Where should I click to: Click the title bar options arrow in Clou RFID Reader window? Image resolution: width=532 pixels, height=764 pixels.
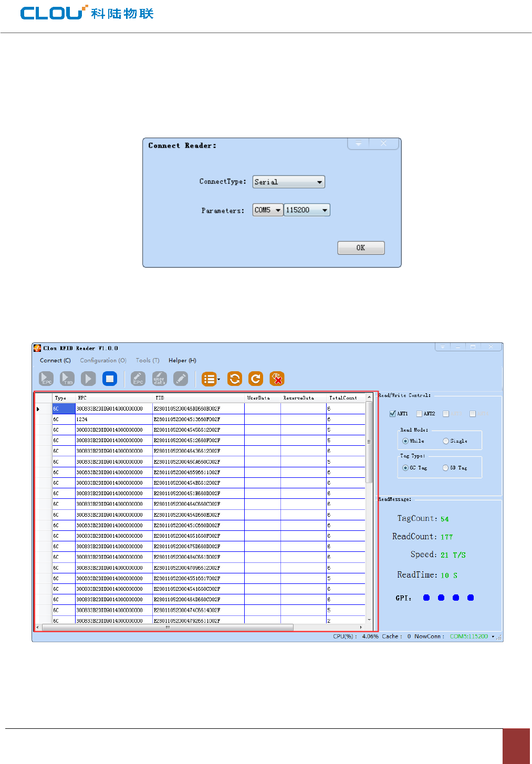(443, 347)
